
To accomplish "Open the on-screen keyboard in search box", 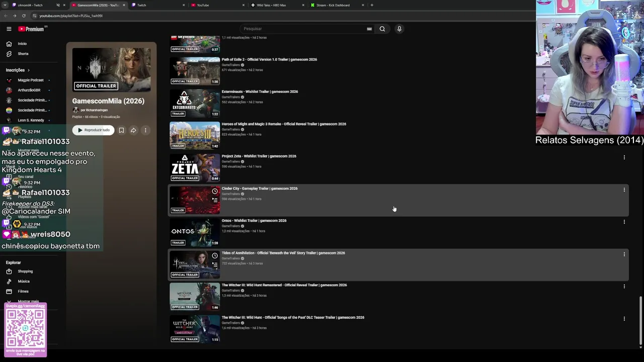I will pyautogui.click(x=369, y=29).
